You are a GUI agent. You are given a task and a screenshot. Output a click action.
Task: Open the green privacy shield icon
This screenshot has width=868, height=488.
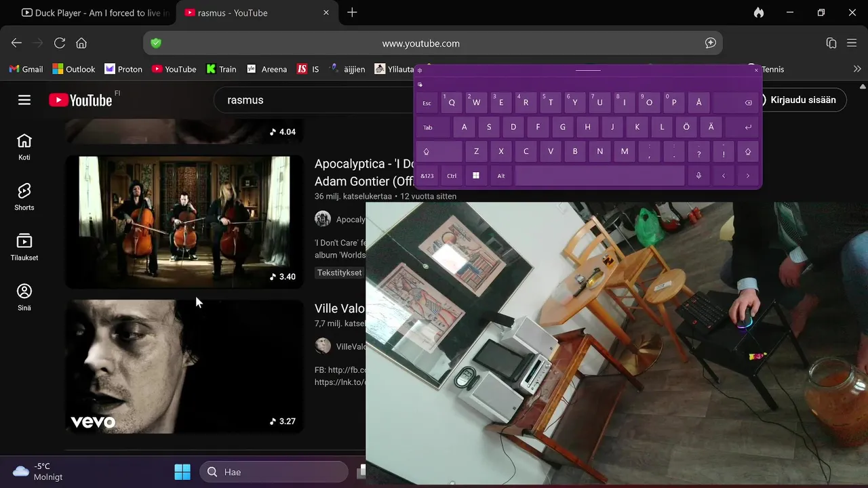pos(156,43)
